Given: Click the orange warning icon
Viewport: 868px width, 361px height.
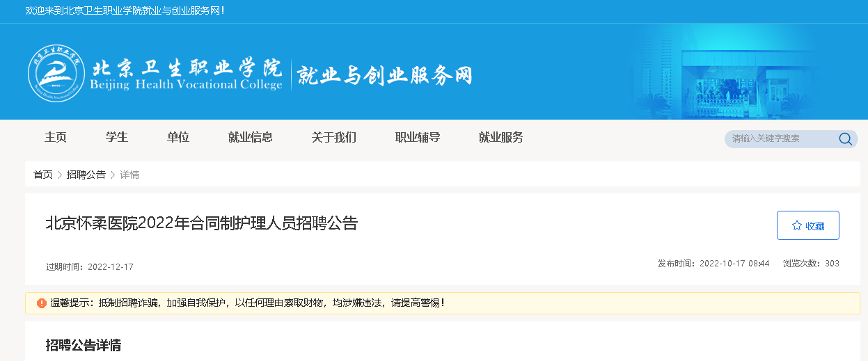Looking at the screenshot, I should [42, 303].
